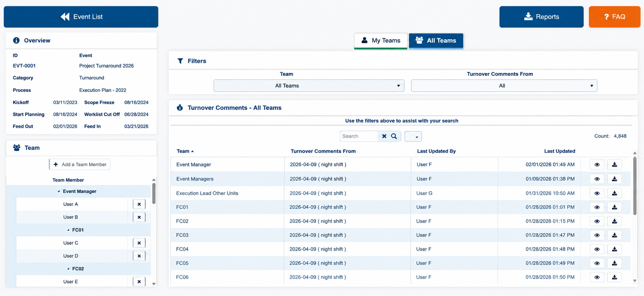Remove User E from the team
Screen dimensions: 644x296
[139, 281]
